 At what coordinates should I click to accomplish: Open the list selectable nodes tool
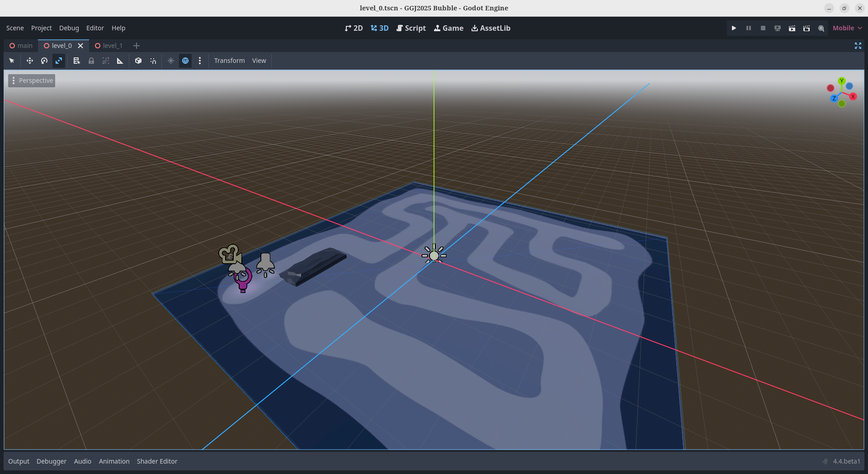pos(77,61)
